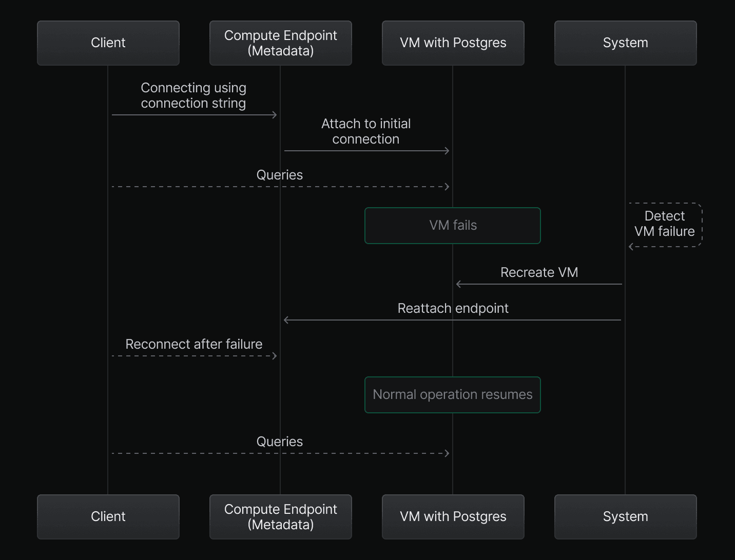
Task: Select the Client box at the bottom
Action: 108,516
